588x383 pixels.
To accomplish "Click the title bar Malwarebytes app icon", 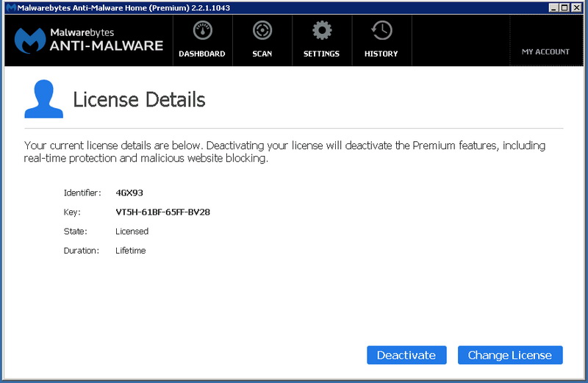I will pos(11,7).
